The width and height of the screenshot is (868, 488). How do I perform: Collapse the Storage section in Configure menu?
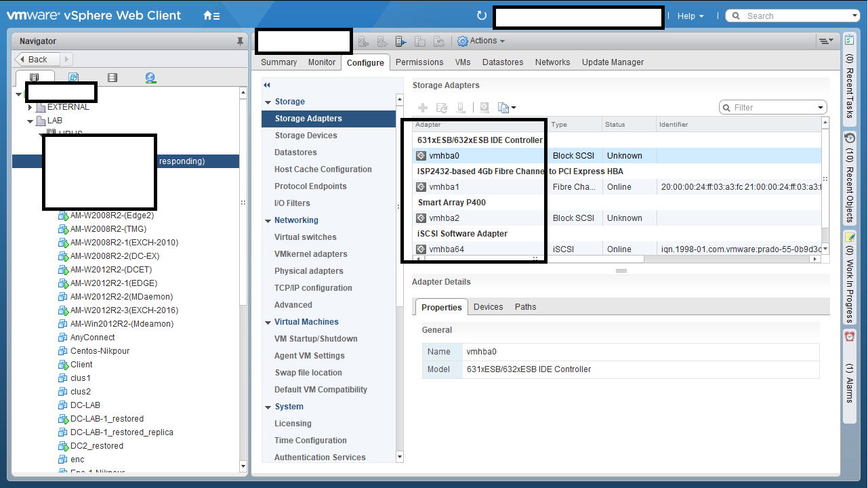tap(268, 102)
